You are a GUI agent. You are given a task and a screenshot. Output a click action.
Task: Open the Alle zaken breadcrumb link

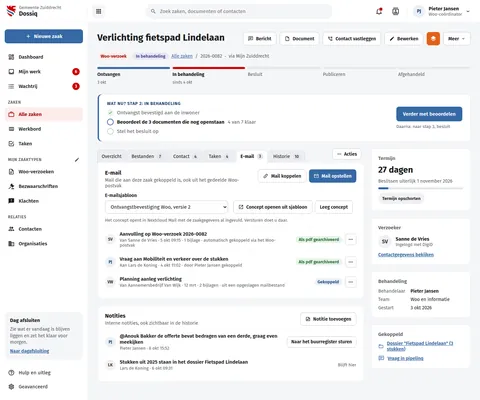tap(182, 56)
